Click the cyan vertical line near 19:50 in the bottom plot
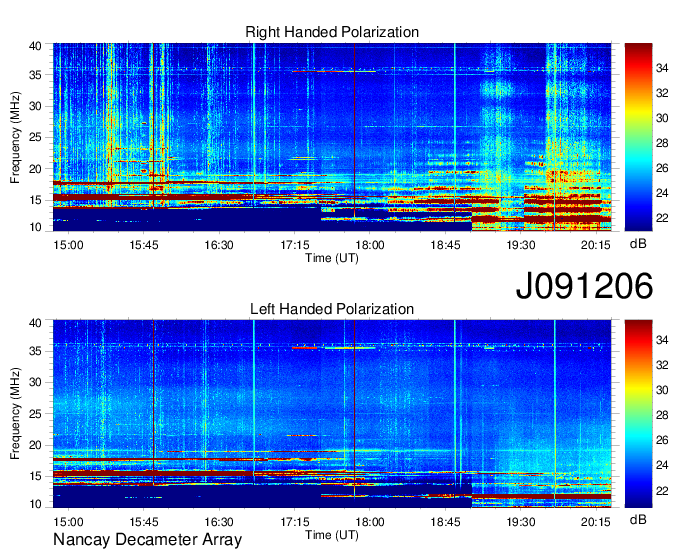The image size is (680, 552). (554, 414)
